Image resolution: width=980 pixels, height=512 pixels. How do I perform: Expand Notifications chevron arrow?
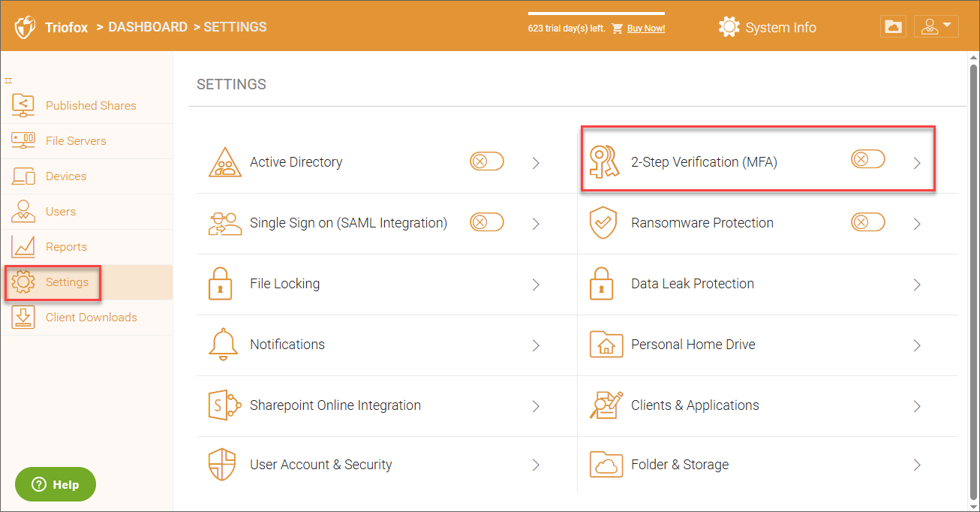(536, 345)
